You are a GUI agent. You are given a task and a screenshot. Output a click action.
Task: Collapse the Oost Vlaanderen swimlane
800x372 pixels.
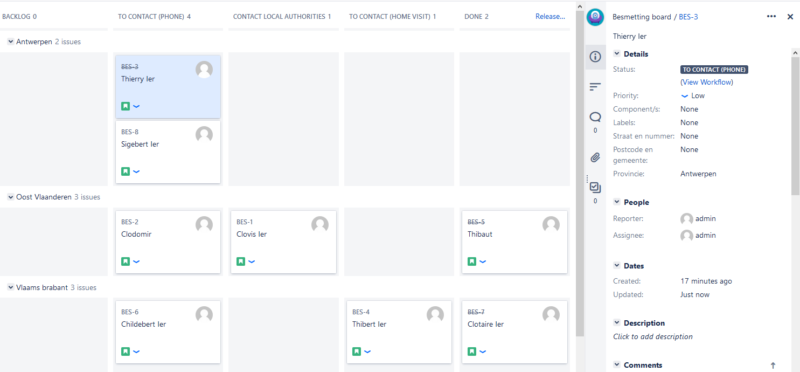click(11, 197)
